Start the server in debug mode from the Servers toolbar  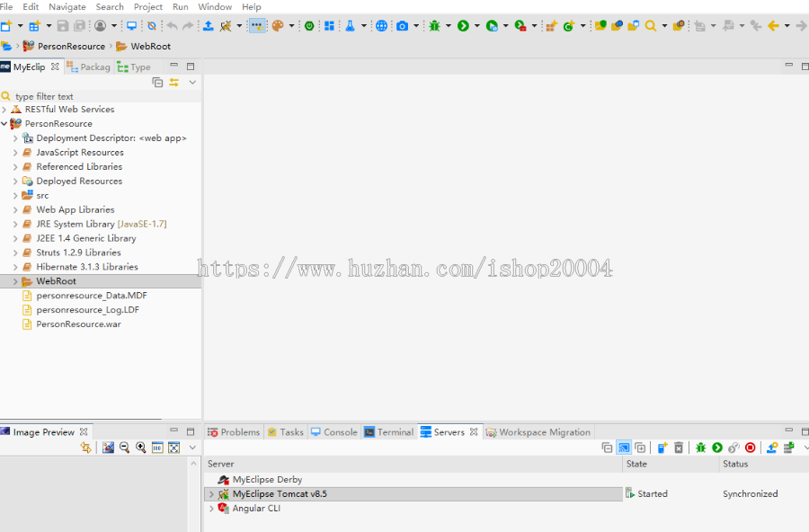click(x=700, y=448)
